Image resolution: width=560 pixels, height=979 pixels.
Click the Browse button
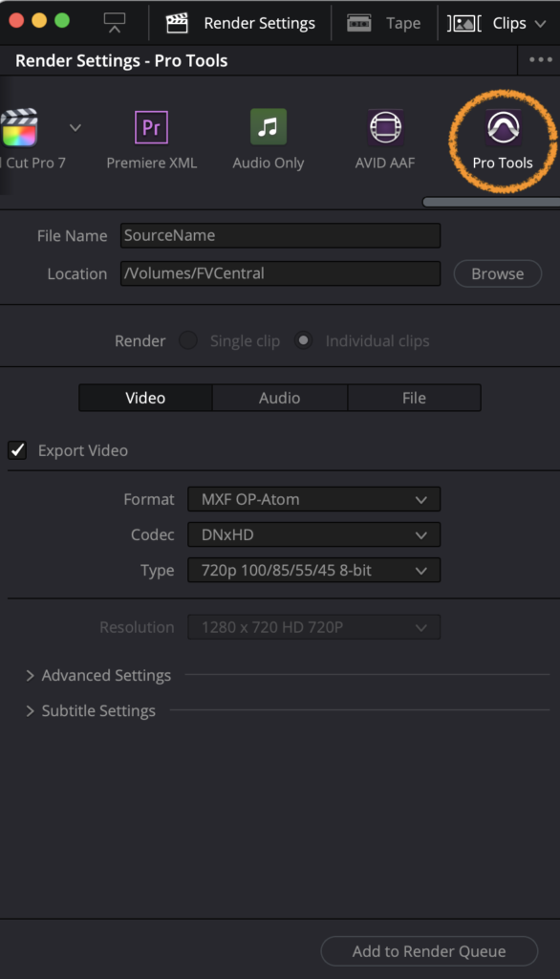click(498, 273)
